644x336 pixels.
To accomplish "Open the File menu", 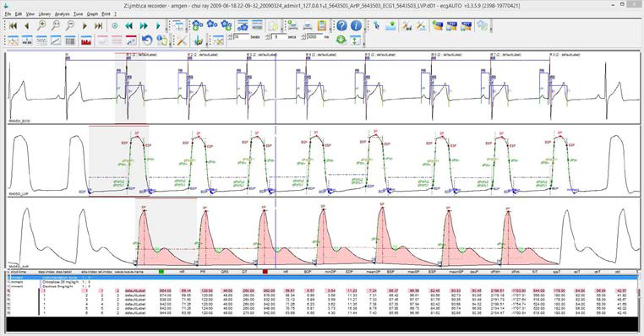I will point(8,14).
